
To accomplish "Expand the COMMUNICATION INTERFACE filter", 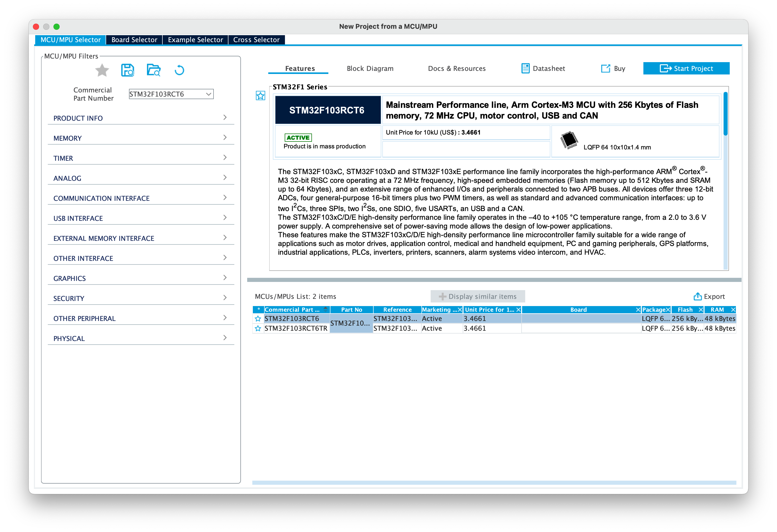I will click(x=141, y=198).
